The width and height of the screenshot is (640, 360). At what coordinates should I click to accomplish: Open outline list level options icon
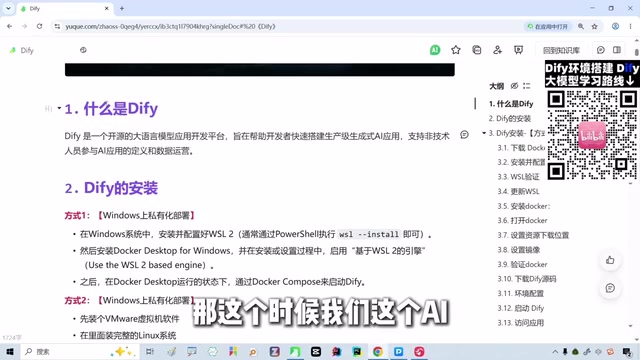pyautogui.click(x=527, y=86)
